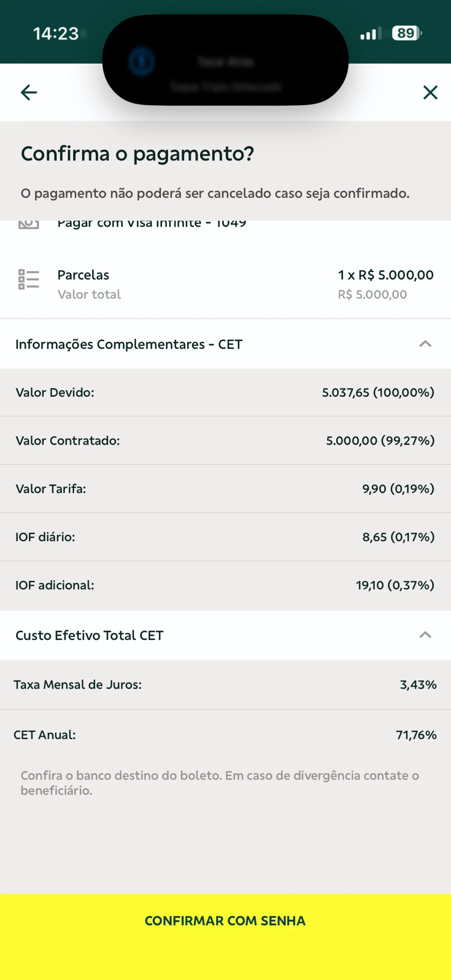
Task: Tap the Parcelas list icon
Action: 29,279
